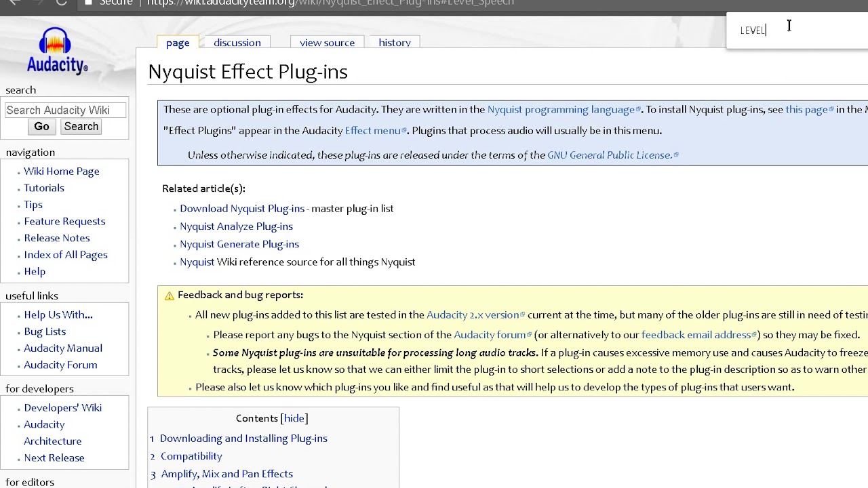Open Nyquist Analyze Plug-ins link
The width and height of the screenshot is (868, 488).
[x=236, y=226]
